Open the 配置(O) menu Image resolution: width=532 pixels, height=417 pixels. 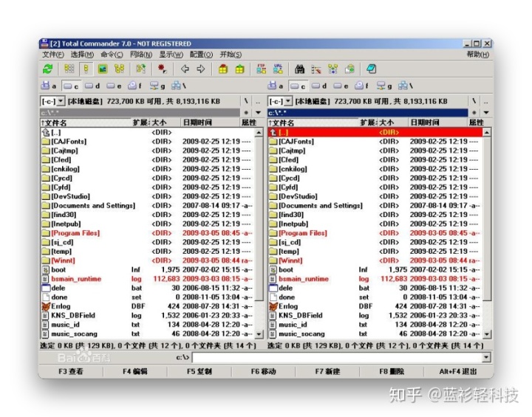coord(201,55)
